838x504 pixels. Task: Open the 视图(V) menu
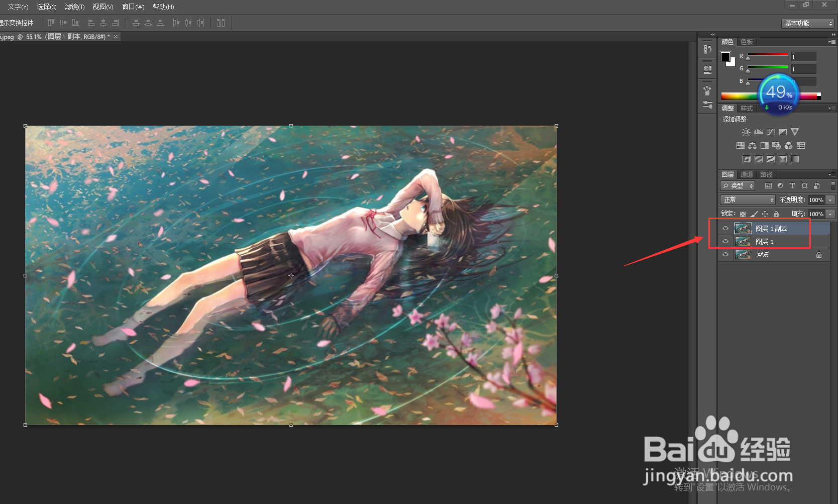tap(103, 7)
